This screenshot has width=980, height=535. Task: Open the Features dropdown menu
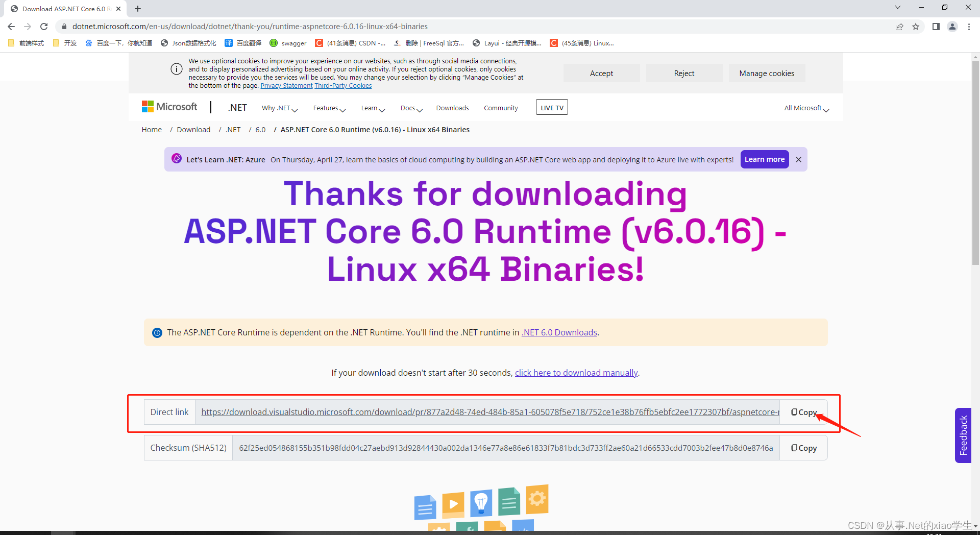click(x=328, y=108)
